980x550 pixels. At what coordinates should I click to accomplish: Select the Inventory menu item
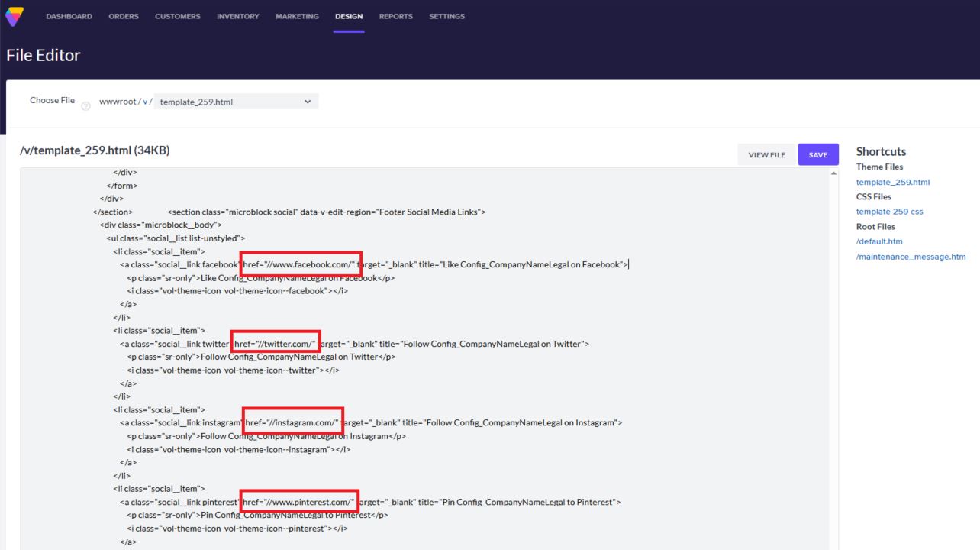click(237, 16)
